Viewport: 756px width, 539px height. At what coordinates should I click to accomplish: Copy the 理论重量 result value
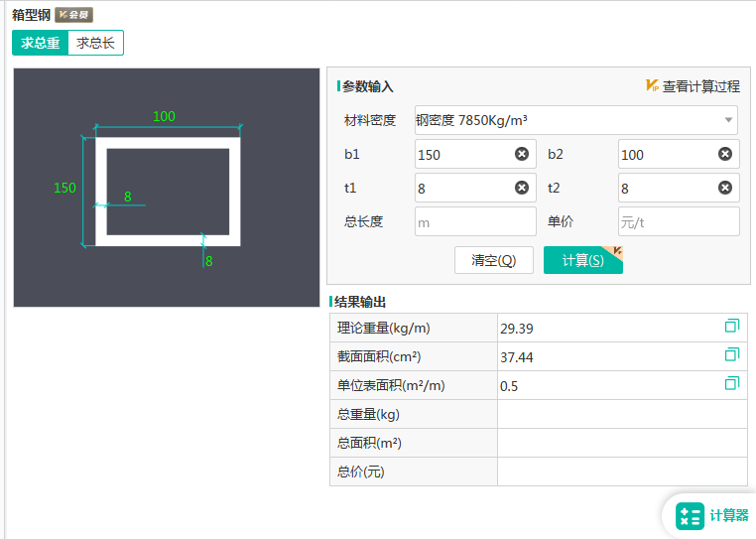(732, 327)
